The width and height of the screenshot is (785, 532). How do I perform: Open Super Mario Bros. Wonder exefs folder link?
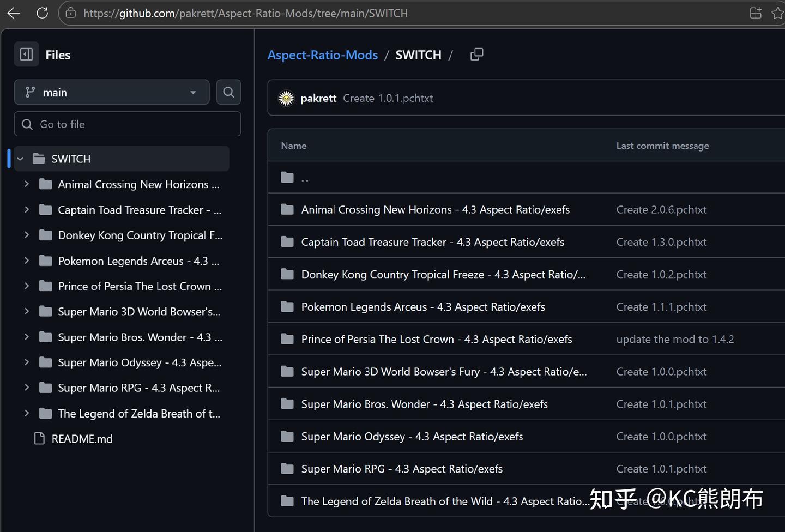coord(425,404)
